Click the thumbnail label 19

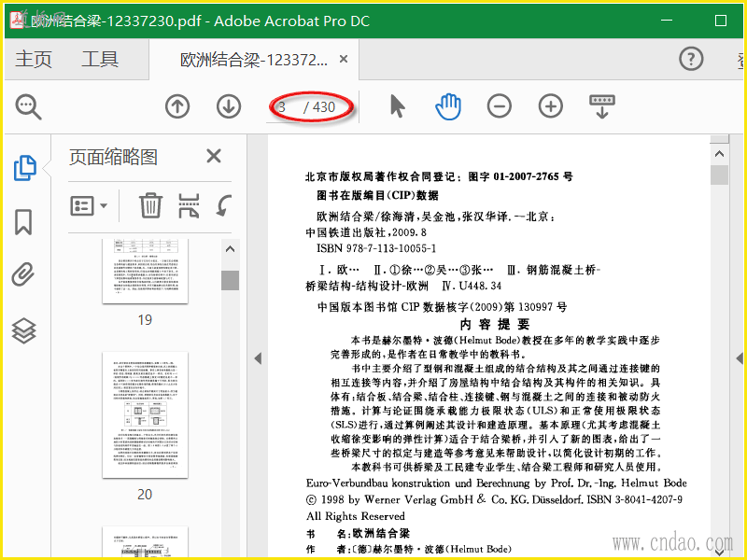pos(145,320)
